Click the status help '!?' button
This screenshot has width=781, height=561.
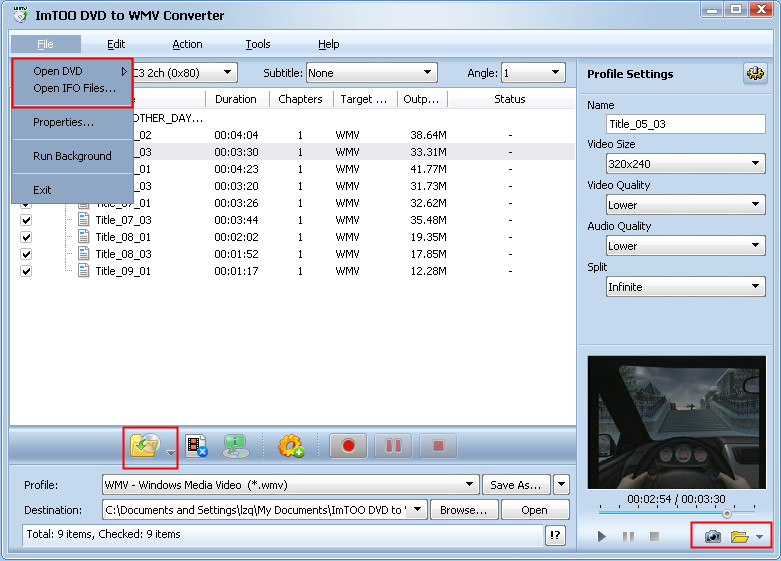(555, 535)
